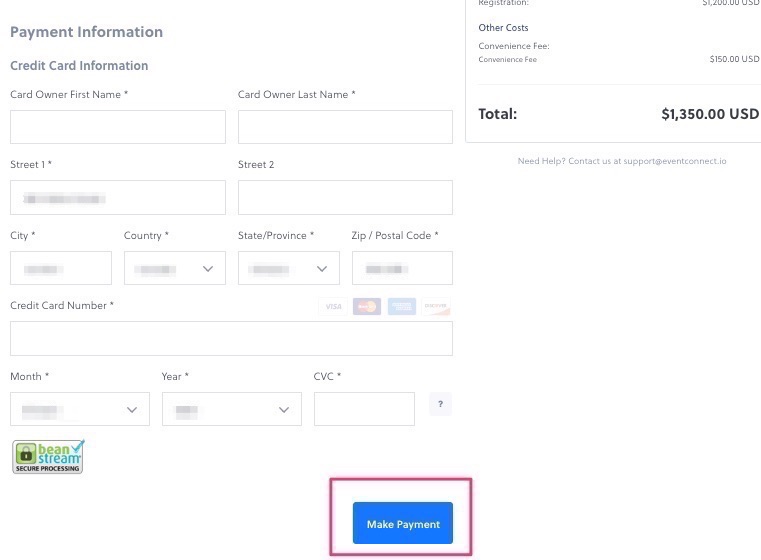Click into Card Owner Last Name field
Image resolution: width=761 pixels, height=560 pixels.
tap(345, 127)
